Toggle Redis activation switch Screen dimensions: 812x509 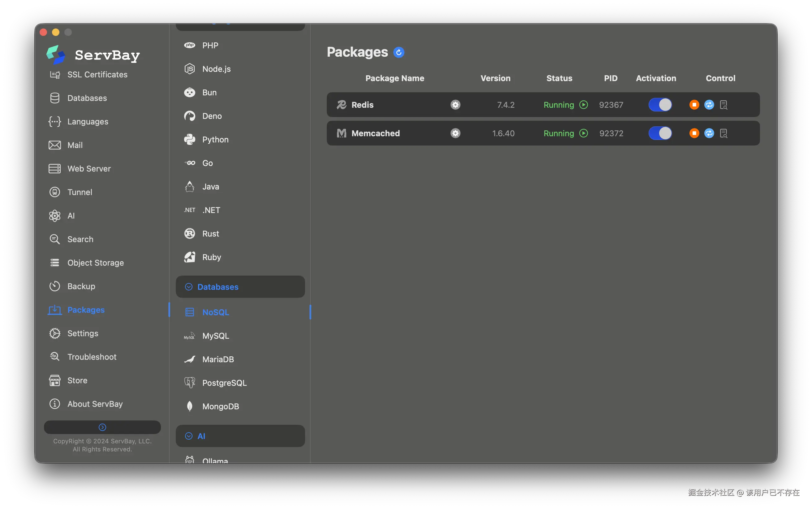(660, 105)
